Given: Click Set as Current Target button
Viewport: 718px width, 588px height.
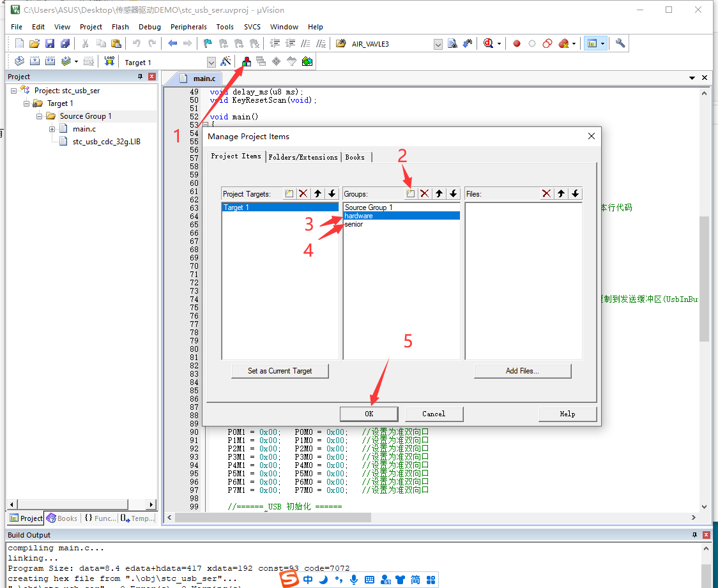Looking at the screenshot, I should pyautogui.click(x=280, y=371).
